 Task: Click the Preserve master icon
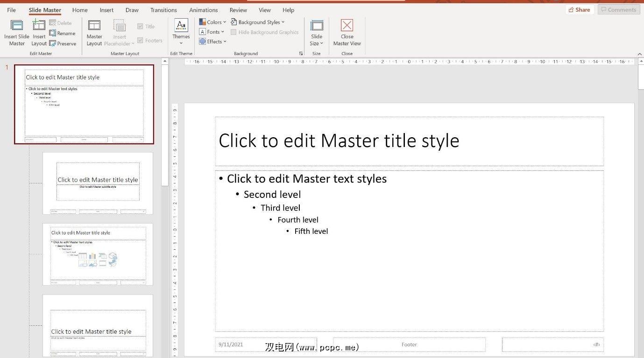[x=53, y=43]
